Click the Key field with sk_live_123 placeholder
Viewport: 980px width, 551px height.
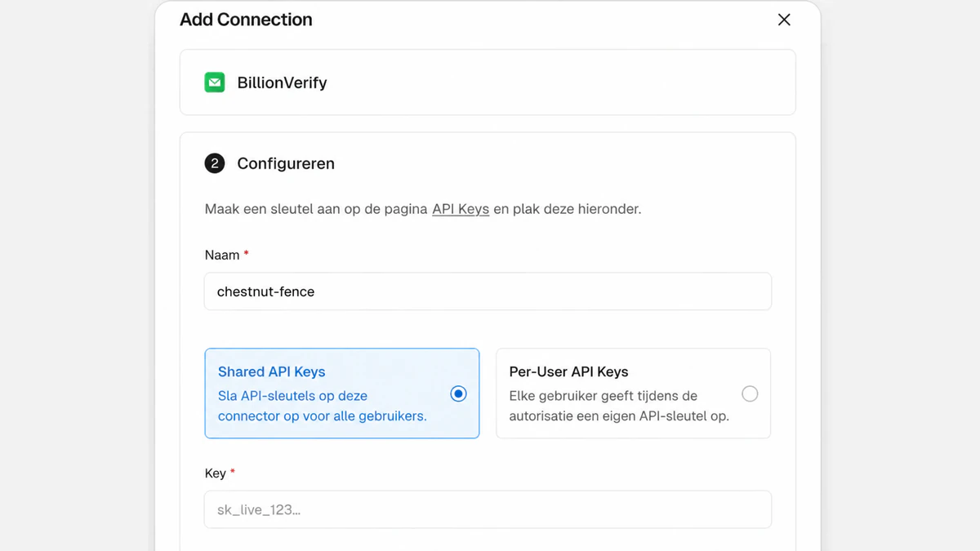488,509
